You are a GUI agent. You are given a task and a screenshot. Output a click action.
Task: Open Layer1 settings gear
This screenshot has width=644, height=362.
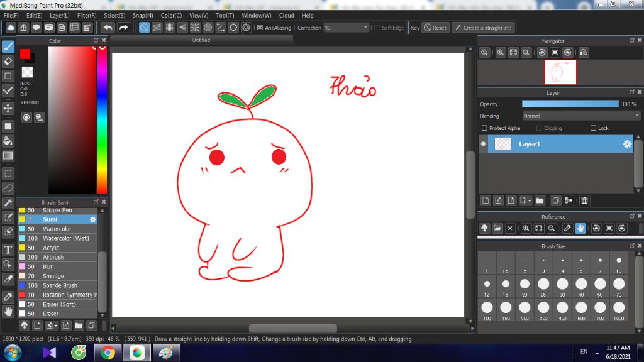click(x=627, y=144)
